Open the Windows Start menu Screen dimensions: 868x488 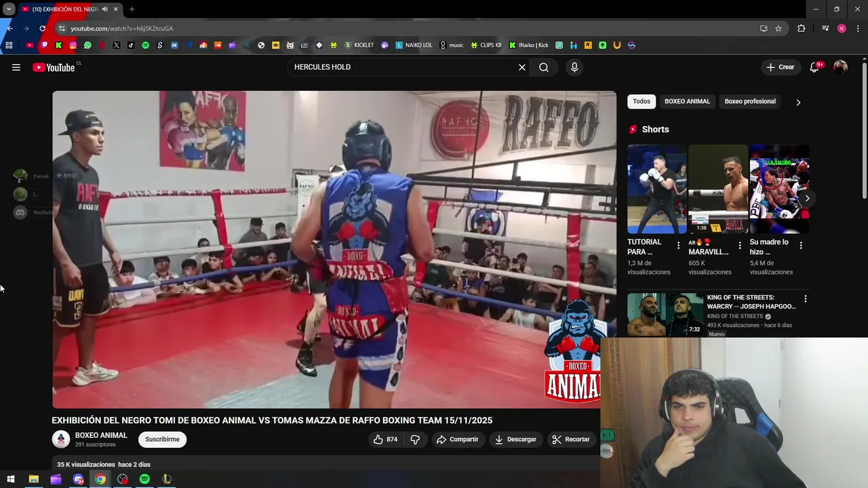pyautogui.click(x=11, y=479)
